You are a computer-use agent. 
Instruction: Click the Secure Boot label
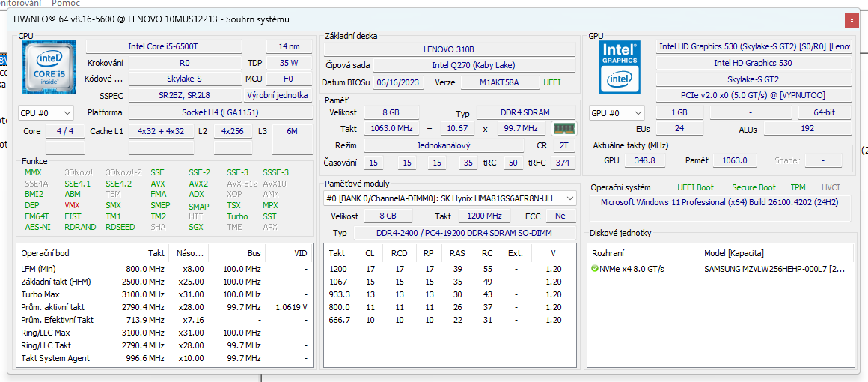pos(754,187)
